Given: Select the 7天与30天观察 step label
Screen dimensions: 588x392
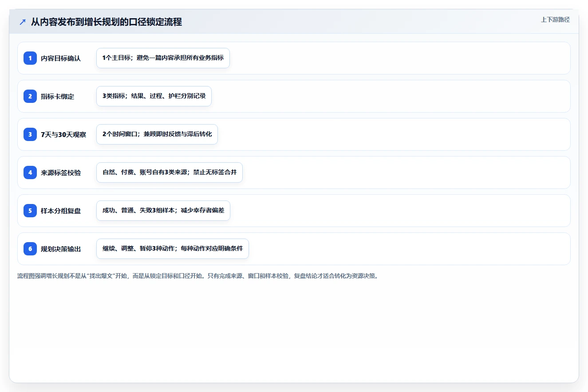Looking at the screenshot, I should point(63,134).
